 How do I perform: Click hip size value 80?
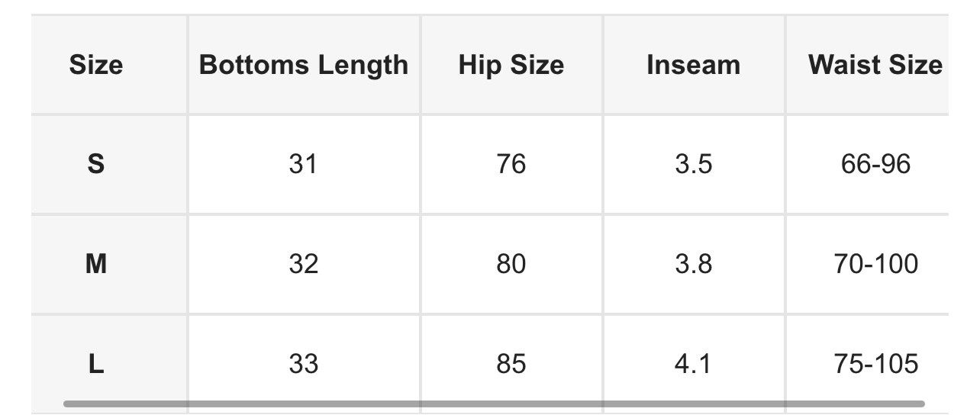[x=511, y=264]
